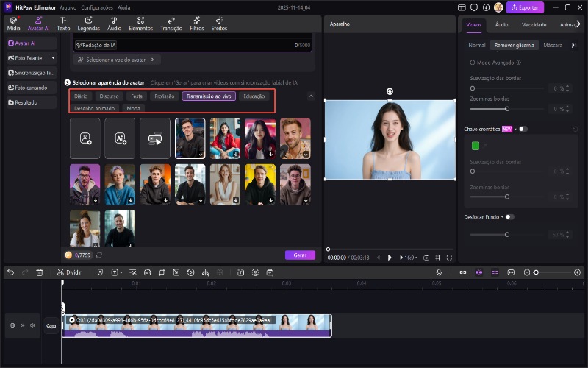Delete the clip with the trash icon

[40, 272]
